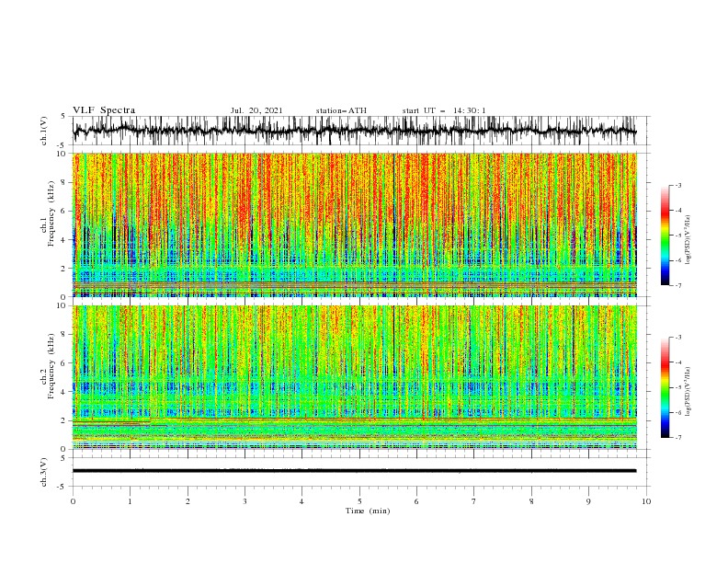
Task: Click the '5' time axis tick label
Action: coord(359,501)
